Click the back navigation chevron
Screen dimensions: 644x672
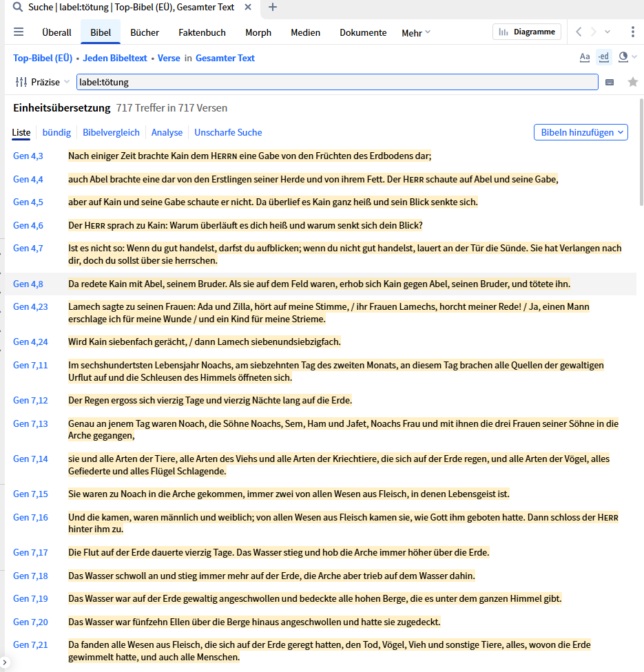click(578, 32)
